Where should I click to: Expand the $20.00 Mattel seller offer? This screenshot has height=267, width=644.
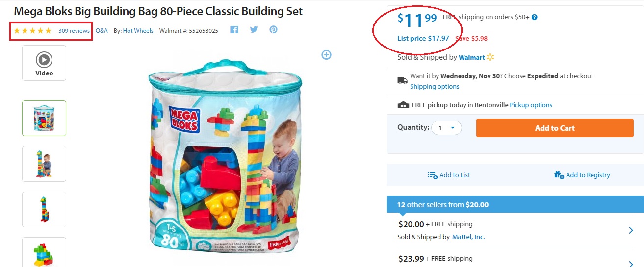click(x=631, y=230)
